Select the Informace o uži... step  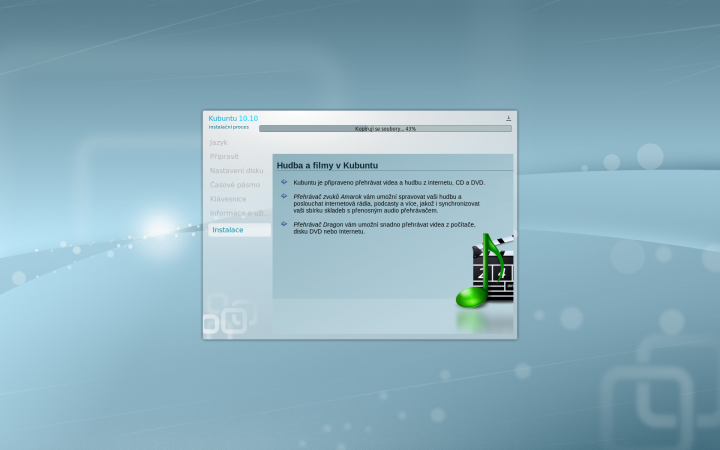[240, 213]
